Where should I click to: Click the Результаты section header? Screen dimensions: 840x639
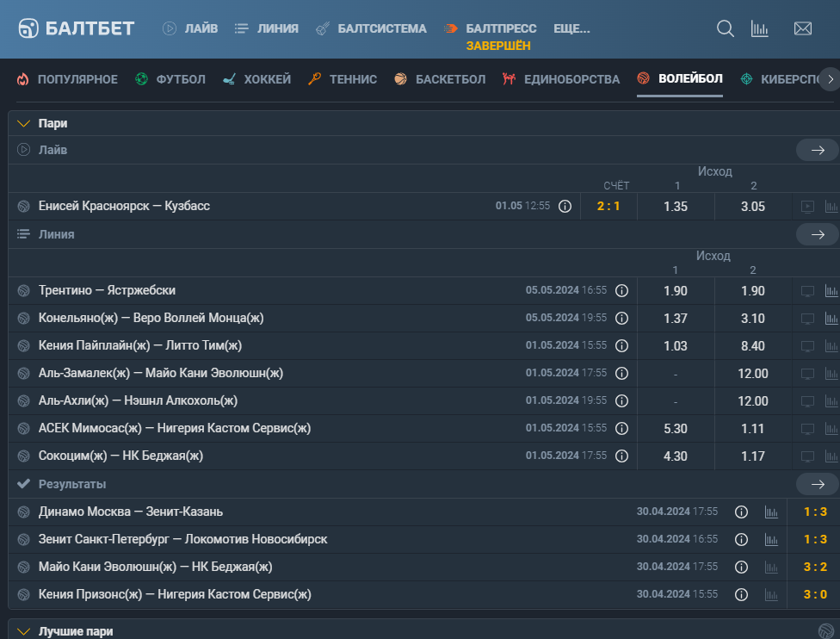pos(72,484)
